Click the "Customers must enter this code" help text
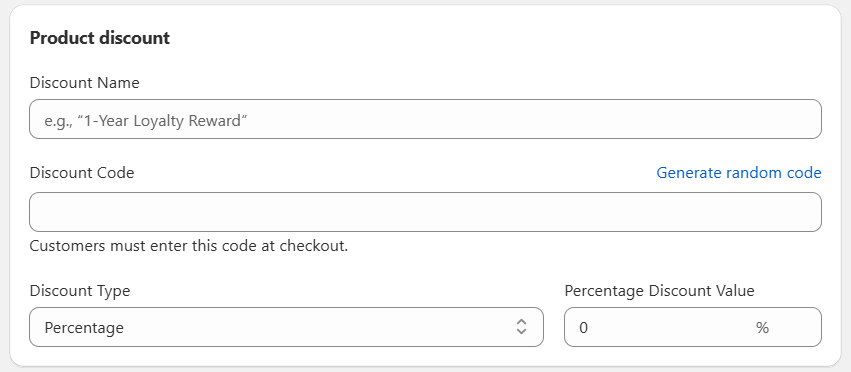 pos(188,246)
